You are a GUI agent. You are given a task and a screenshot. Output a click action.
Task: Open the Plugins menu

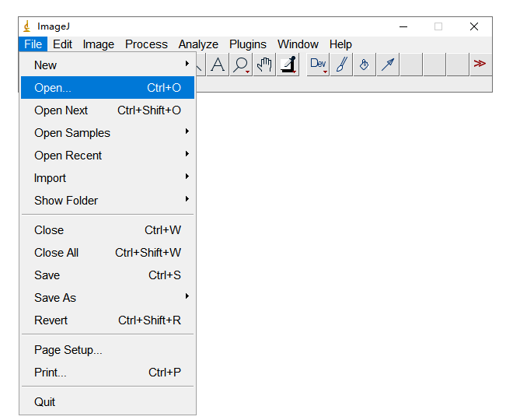pyautogui.click(x=247, y=44)
